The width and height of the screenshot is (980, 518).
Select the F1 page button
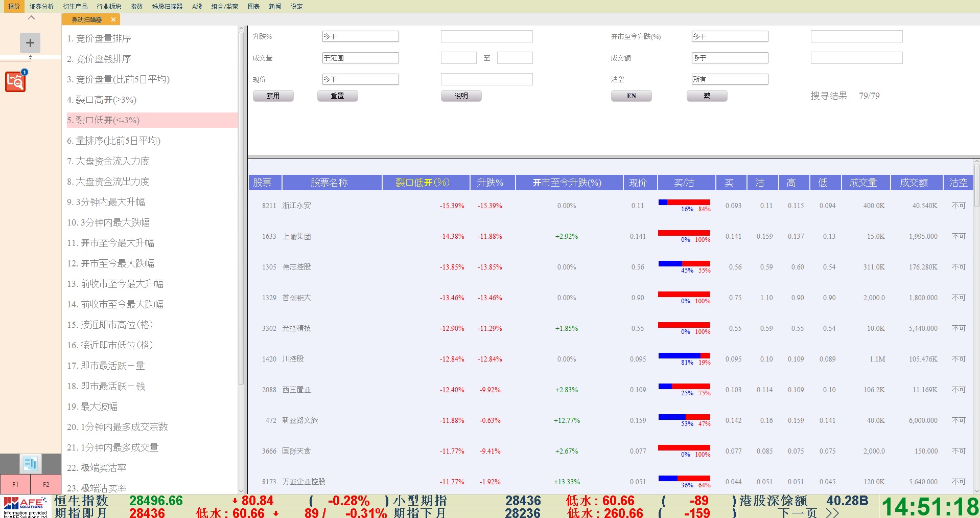click(15, 484)
